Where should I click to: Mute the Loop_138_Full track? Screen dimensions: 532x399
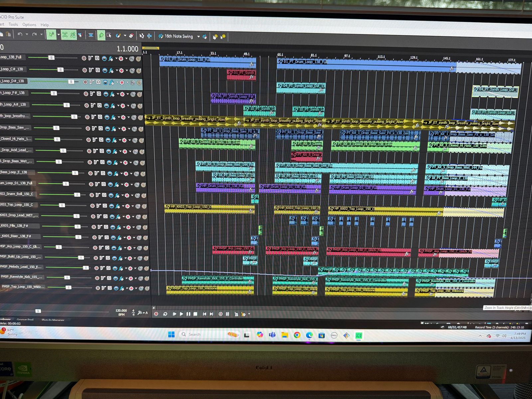(132, 59)
